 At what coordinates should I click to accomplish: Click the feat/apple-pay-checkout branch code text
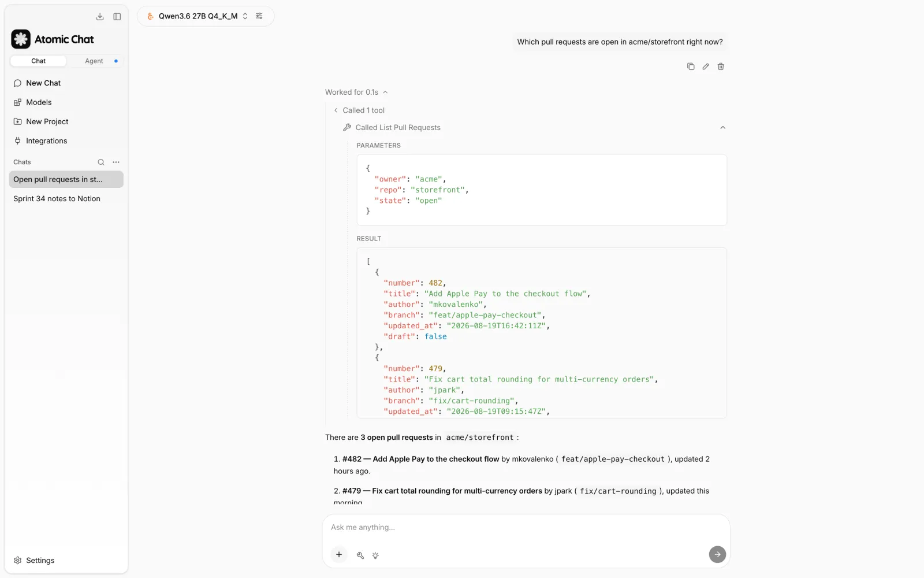click(x=613, y=460)
